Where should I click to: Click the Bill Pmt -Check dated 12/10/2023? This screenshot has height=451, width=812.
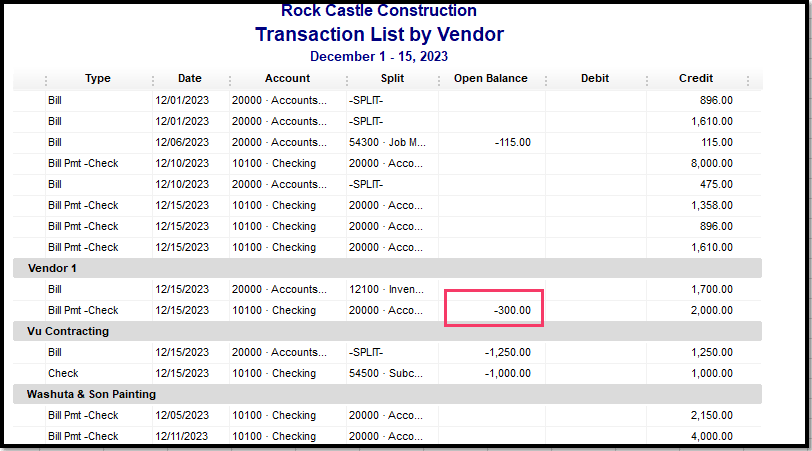coord(83,163)
